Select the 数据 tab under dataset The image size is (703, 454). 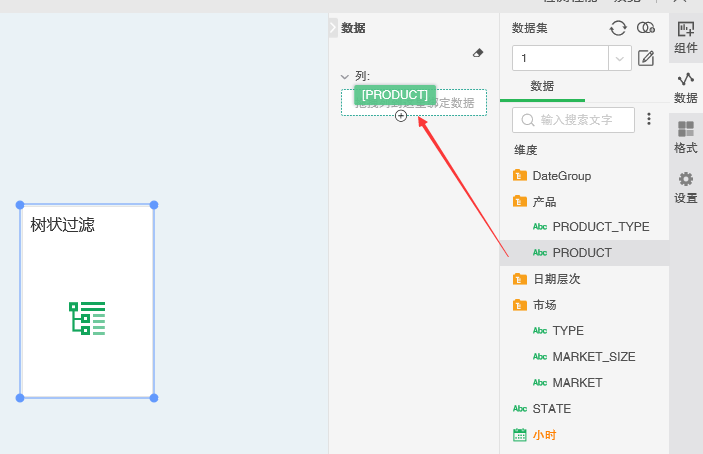point(542,86)
